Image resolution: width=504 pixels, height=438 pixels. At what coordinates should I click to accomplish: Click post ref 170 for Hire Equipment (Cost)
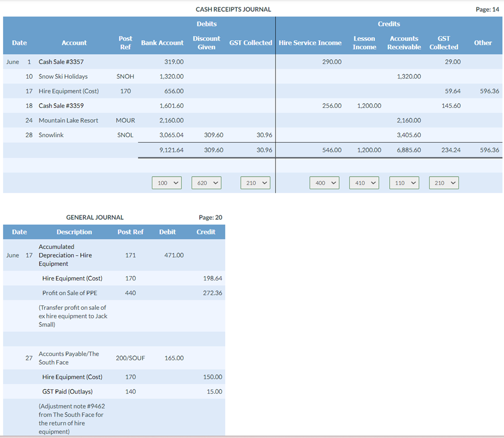[x=125, y=91]
